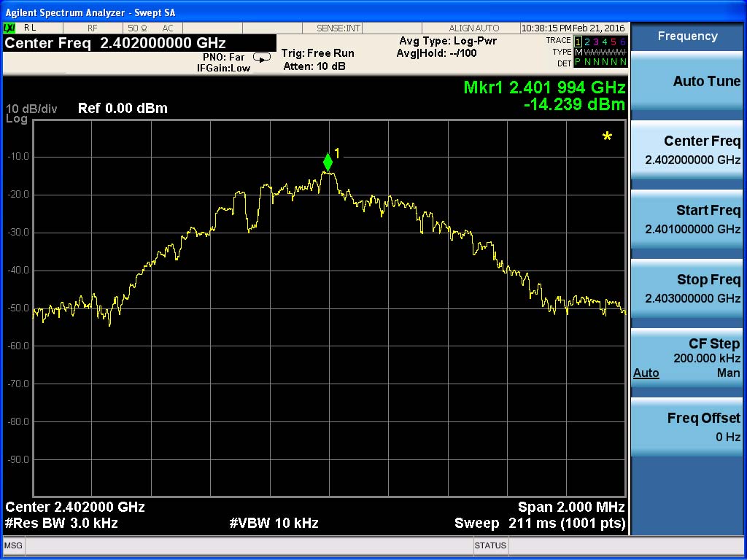This screenshot has height=560, width=747.
Task: Click the Agilent Spectrum Analyzer title bar
Action: tap(373, 12)
